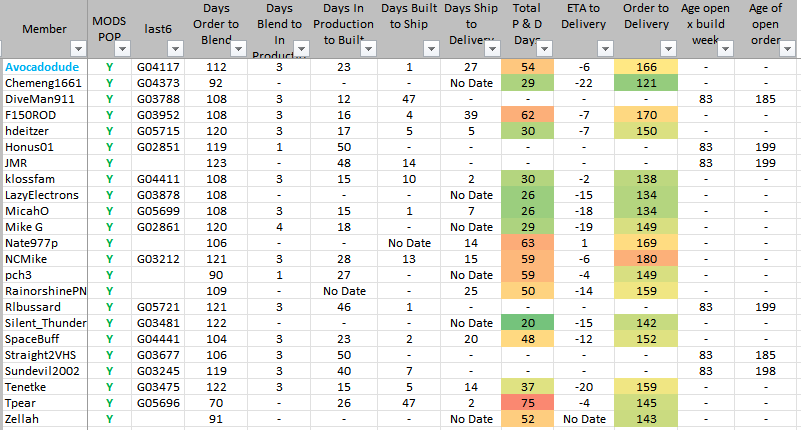The height and width of the screenshot is (430, 801).
Task: Open Days Blend to In Production filter
Action: [298, 48]
